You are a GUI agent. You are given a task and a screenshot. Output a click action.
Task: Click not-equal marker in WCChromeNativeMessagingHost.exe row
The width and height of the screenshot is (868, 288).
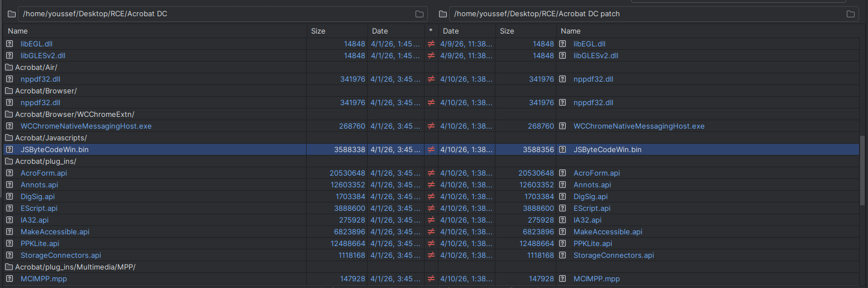pyautogui.click(x=431, y=126)
